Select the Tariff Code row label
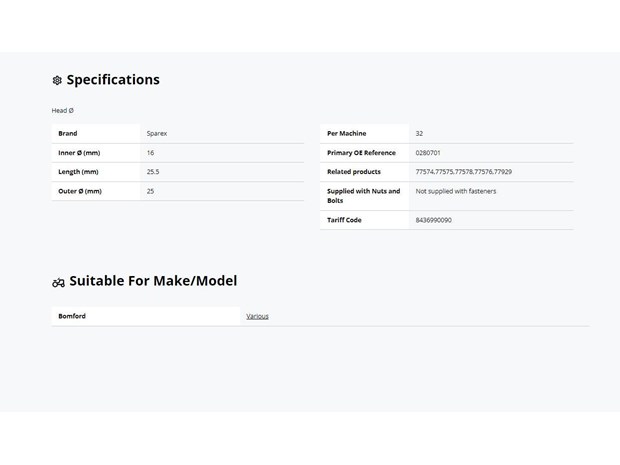Image resolution: width=620 pixels, height=465 pixels. click(344, 220)
